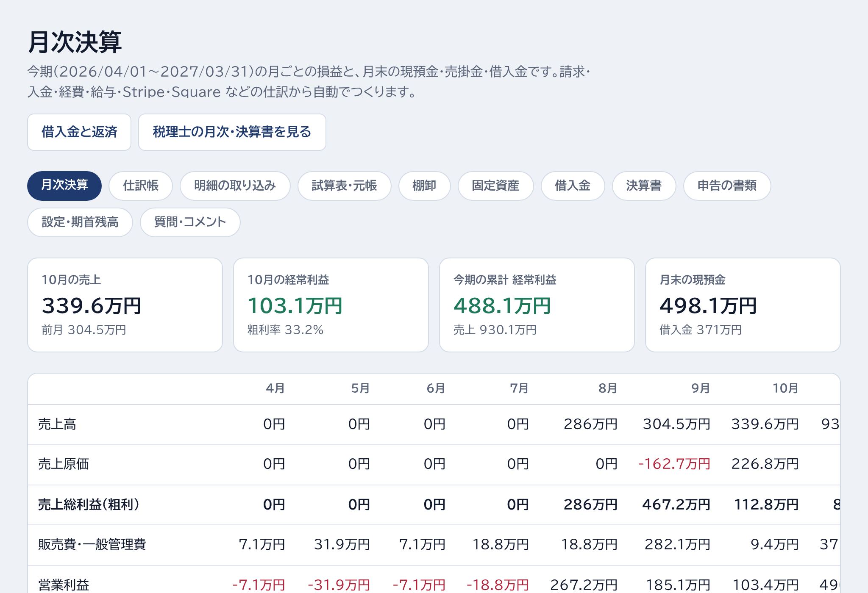Click the 9.4万円 October SG&A cell
Image resolution: width=868 pixels, height=593 pixels.
pyautogui.click(x=775, y=545)
